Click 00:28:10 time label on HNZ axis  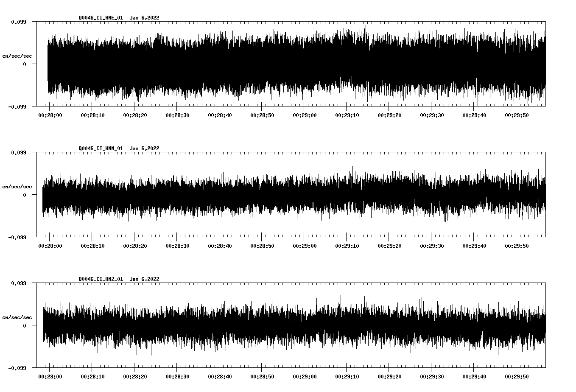(92, 377)
